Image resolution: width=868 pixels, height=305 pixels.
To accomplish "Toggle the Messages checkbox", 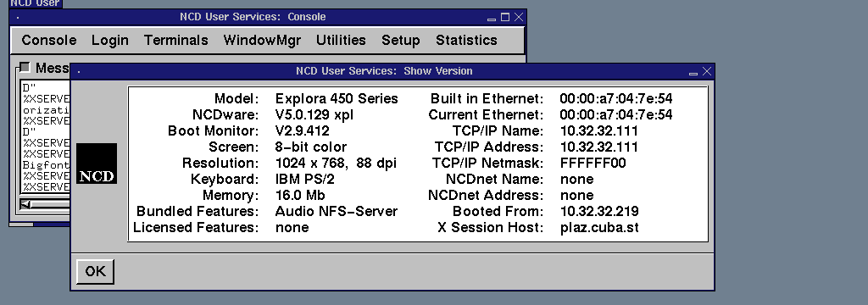I will [25, 68].
